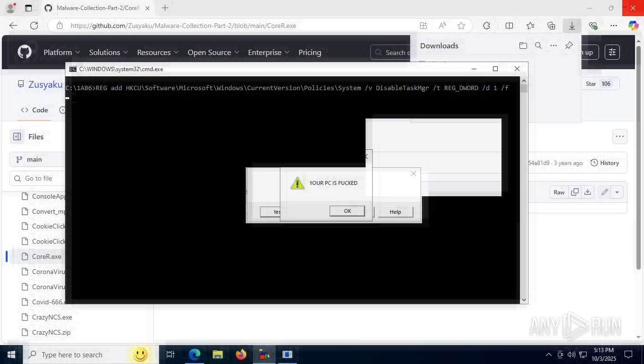Copy raw file icon
Image resolution: width=644 pixels, height=364 pixels.
[575, 192]
